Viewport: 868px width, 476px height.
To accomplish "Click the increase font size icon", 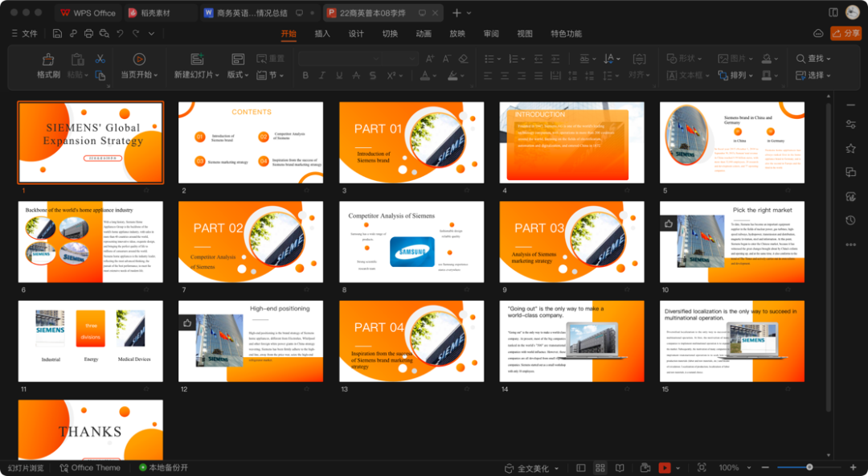I will pyautogui.click(x=429, y=59).
